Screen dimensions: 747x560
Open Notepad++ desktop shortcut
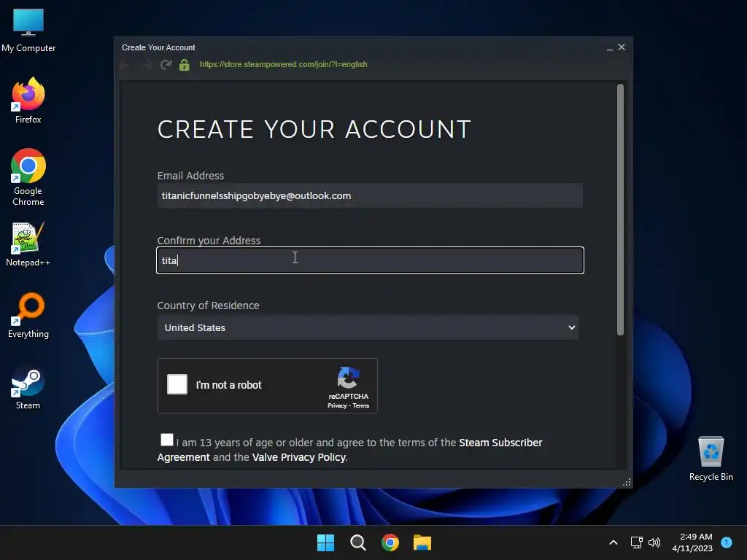pyautogui.click(x=28, y=244)
